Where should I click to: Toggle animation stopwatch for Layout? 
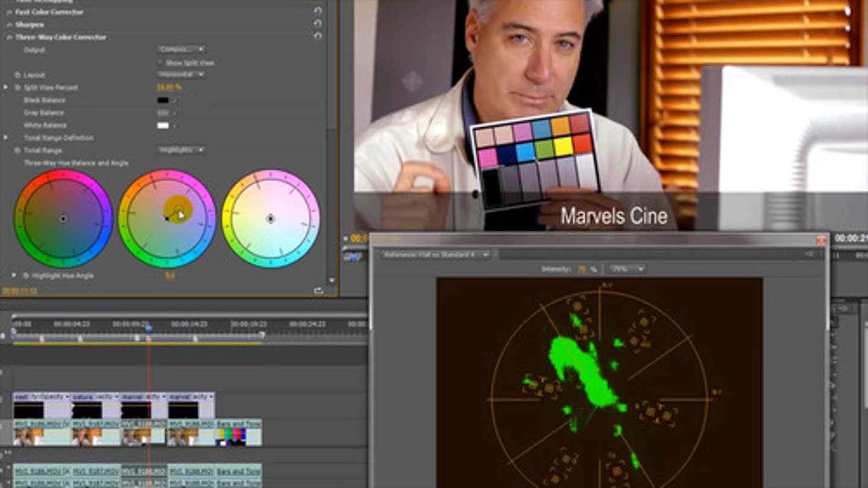pyautogui.click(x=17, y=75)
